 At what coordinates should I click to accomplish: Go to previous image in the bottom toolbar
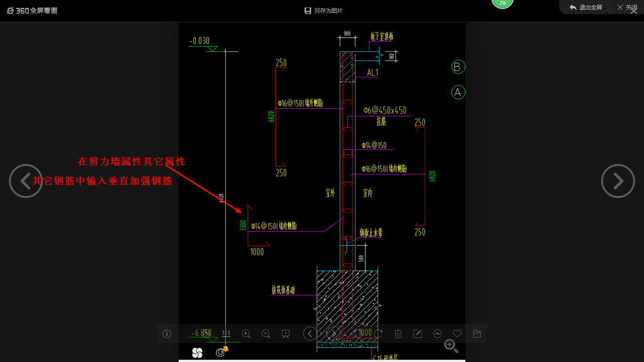coord(310,334)
